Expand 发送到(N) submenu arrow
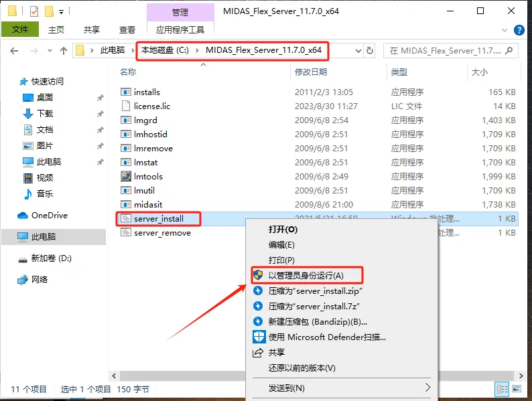Image resolution: width=532 pixels, height=401 pixels. pos(427,387)
